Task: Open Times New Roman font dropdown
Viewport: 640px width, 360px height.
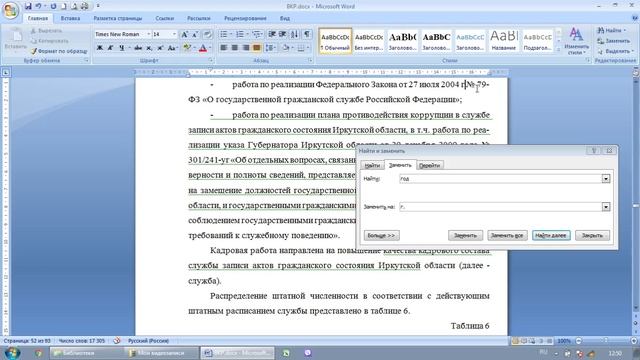Action: tap(149, 34)
